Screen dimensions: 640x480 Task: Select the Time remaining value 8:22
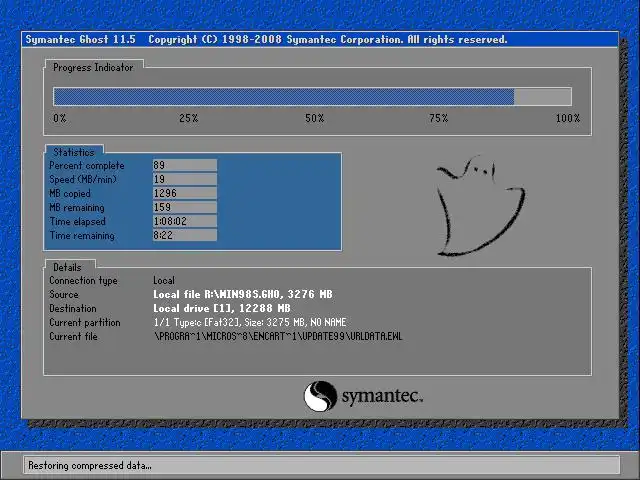(x=184, y=235)
